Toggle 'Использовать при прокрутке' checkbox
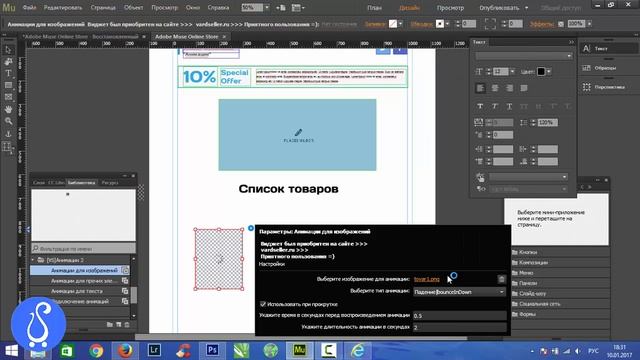Image resolution: width=640 pixels, height=360 pixels. coord(263,304)
